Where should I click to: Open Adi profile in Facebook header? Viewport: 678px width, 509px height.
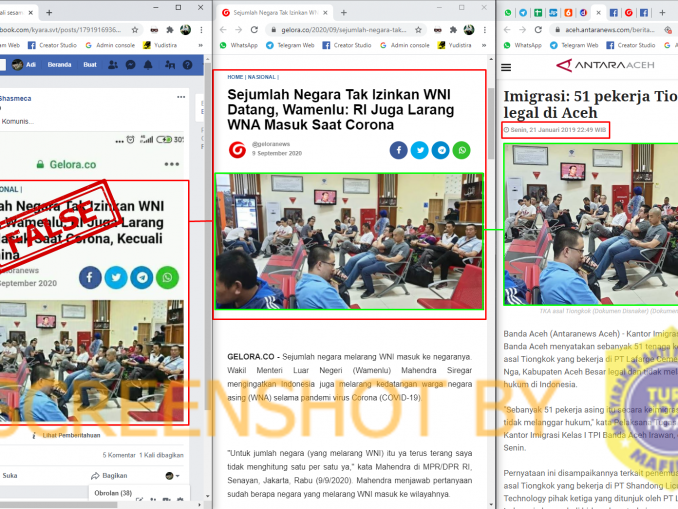24,65
